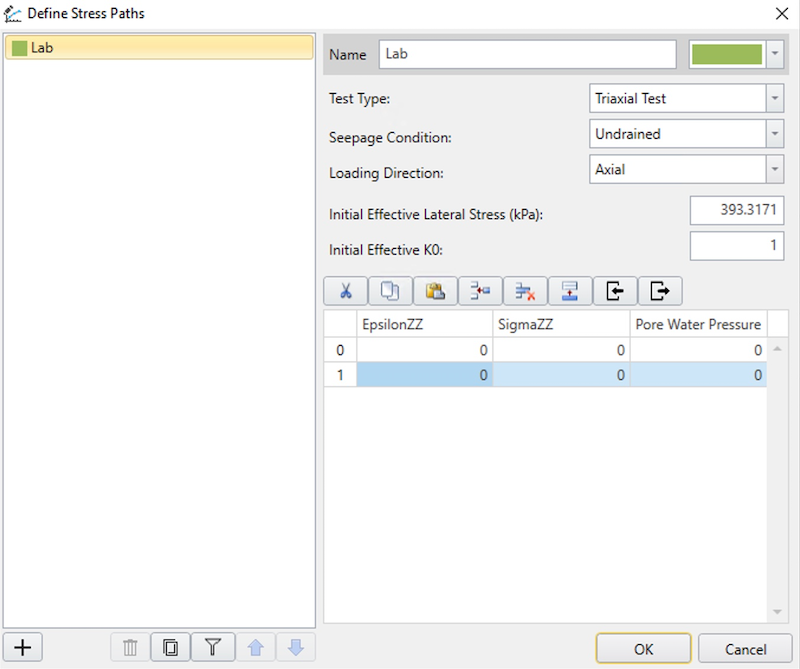Click the Paste icon in the table toolbar
Screen dimensions: 800x669
[x=435, y=290]
